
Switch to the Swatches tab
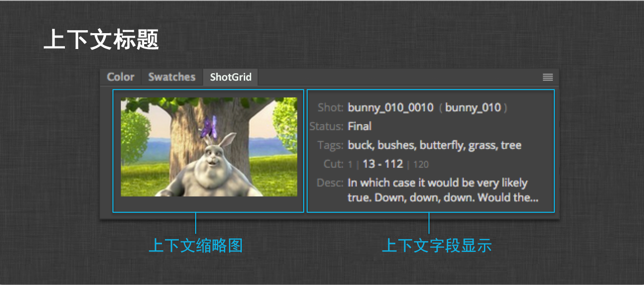pos(172,77)
